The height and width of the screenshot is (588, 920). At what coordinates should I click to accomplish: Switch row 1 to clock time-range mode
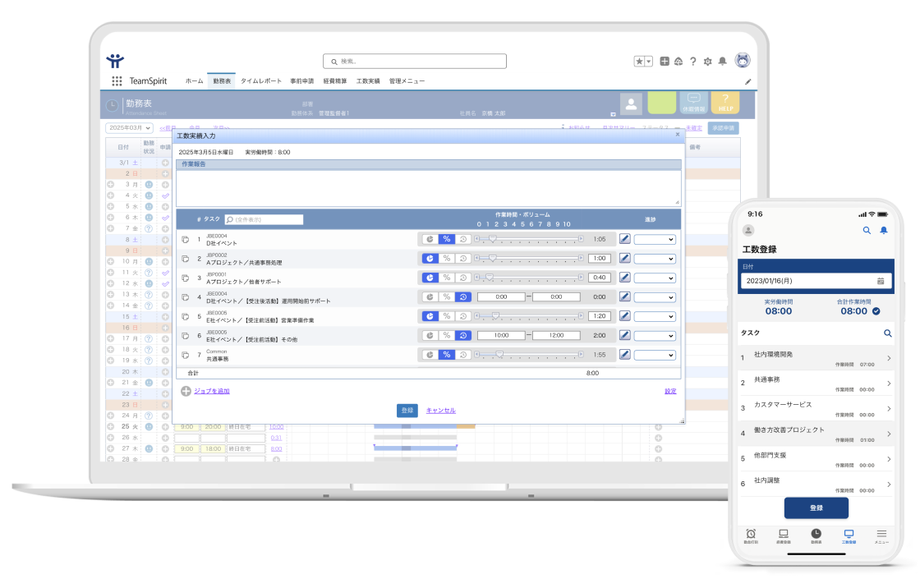tap(463, 239)
